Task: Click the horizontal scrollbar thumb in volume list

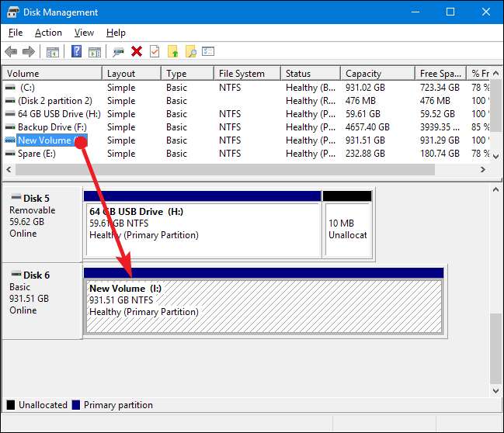Action: tap(225, 169)
